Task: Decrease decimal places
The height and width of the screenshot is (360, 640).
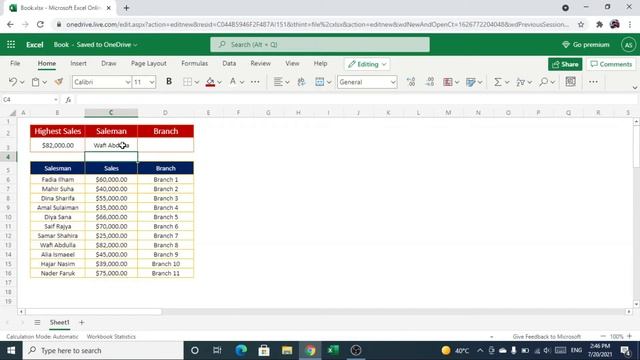Action: 429,82
